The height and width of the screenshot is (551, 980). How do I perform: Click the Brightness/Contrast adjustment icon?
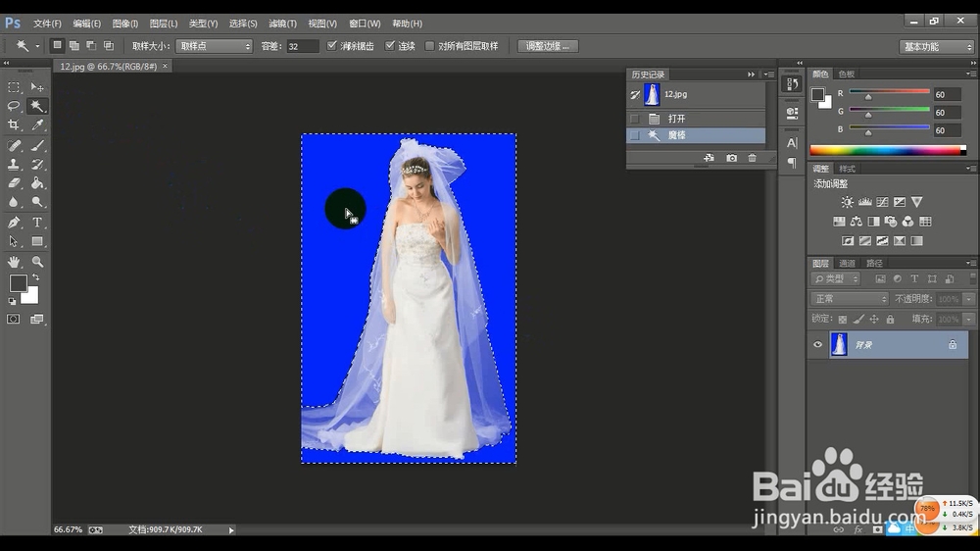tap(848, 202)
